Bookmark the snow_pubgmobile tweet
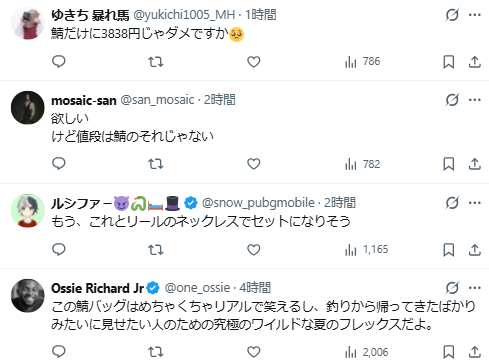Screen dimensions: 489x362 point(449,250)
